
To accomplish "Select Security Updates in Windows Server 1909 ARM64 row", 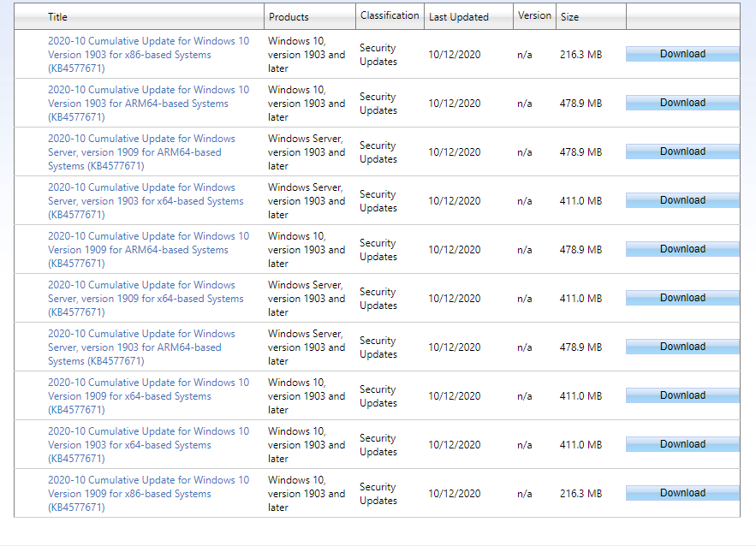I will (x=378, y=152).
